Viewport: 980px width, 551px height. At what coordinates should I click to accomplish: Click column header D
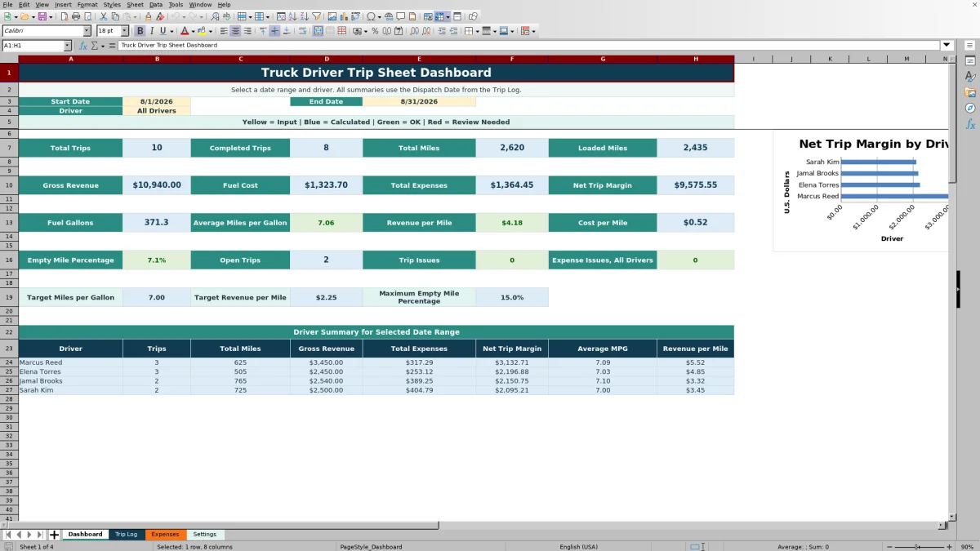[327, 59]
